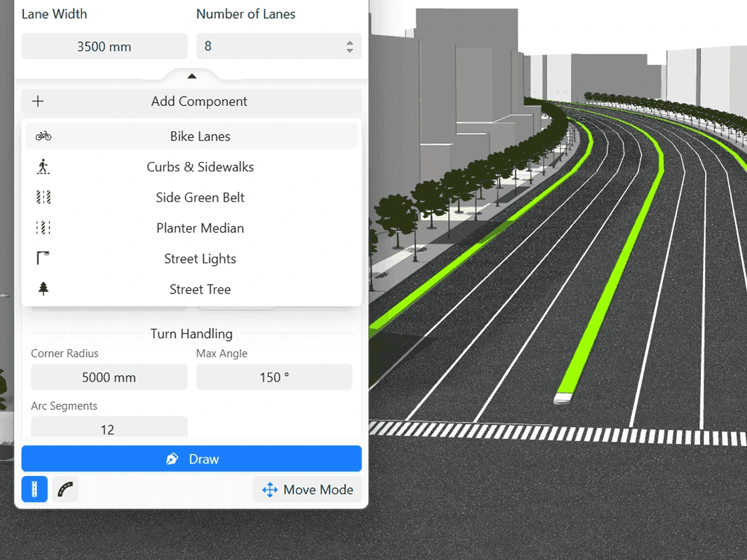Click the Street Lights lamp icon
The height and width of the screenshot is (560, 747).
pyautogui.click(x=43, y=258)
